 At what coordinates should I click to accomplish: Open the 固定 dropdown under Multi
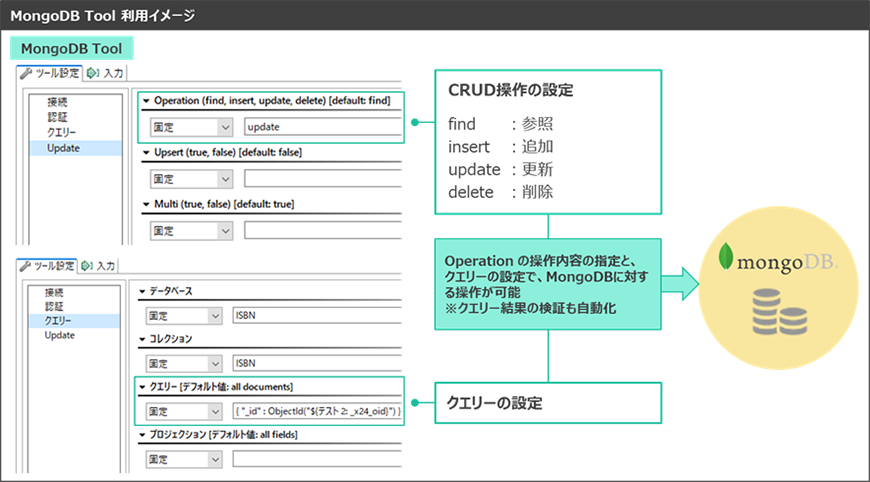coord(191,231)
